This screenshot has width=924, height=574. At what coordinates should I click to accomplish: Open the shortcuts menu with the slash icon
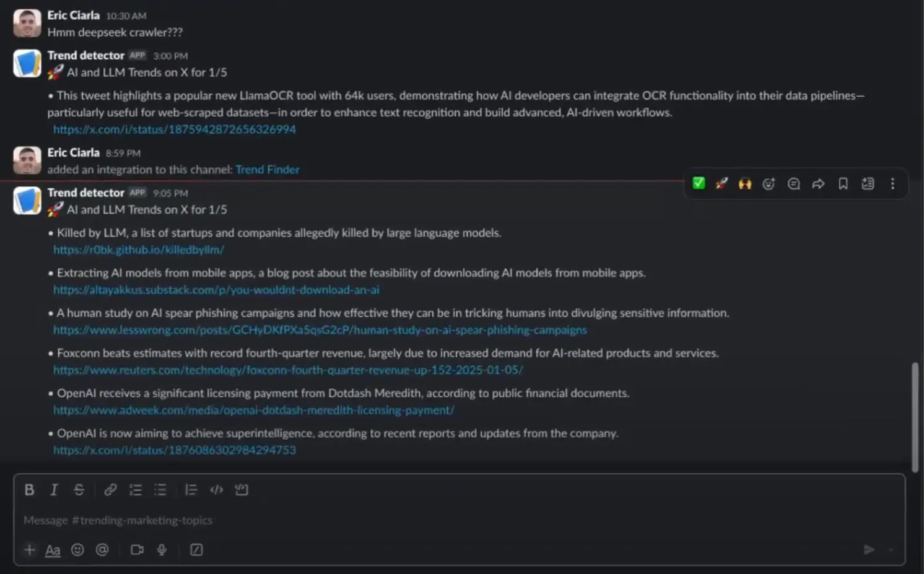(196, 550)
